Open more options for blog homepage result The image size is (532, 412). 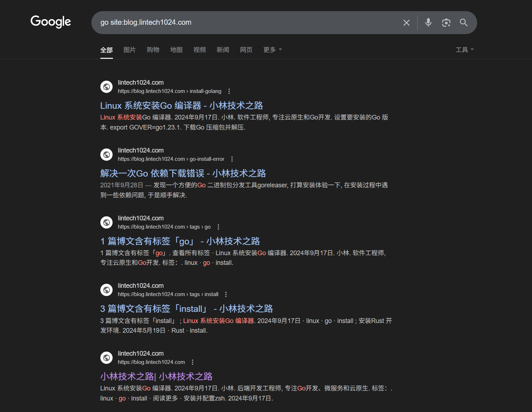[193, 362]
